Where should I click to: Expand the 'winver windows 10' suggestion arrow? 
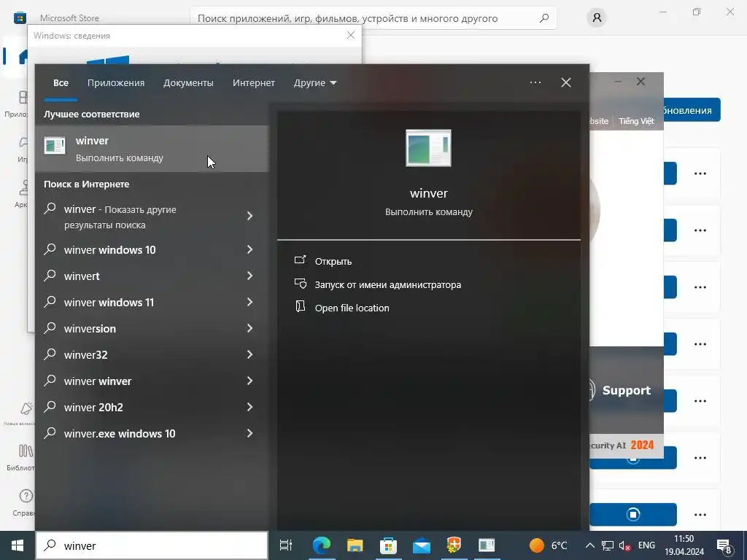point(249,249)
